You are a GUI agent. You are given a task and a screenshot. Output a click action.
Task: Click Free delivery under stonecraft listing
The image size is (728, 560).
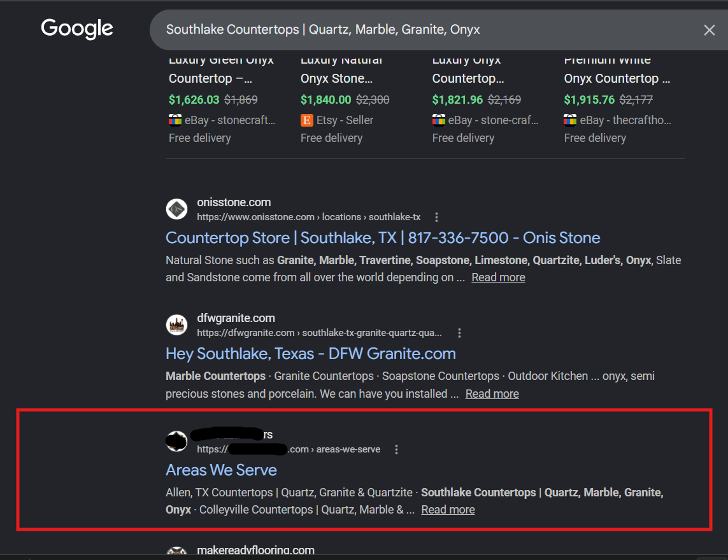pyautogui.click(x=199, y=138)
